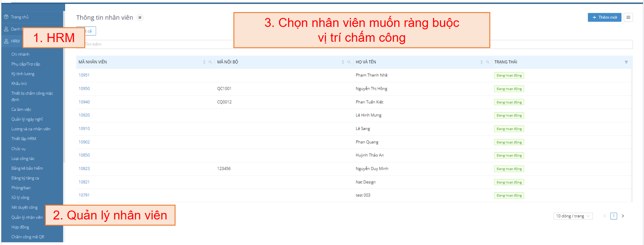Open Chấm công mã QR menu item
The width and height of the screenshot is (644, 245).
point(28,237)
